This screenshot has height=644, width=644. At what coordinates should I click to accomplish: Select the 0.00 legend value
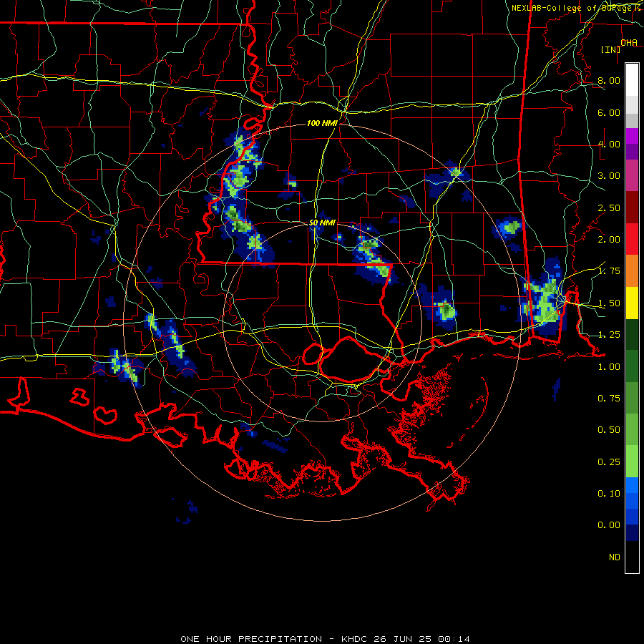tap(609, 525)
